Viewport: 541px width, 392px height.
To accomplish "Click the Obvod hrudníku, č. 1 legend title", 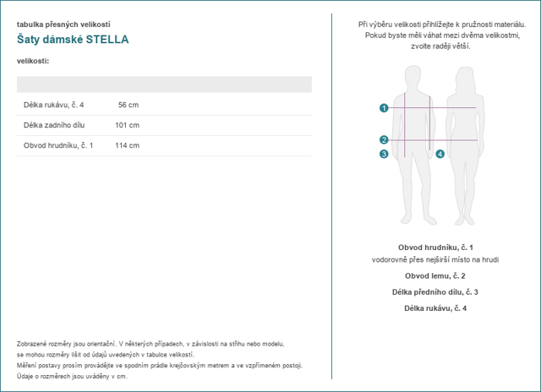I will 435,248.
